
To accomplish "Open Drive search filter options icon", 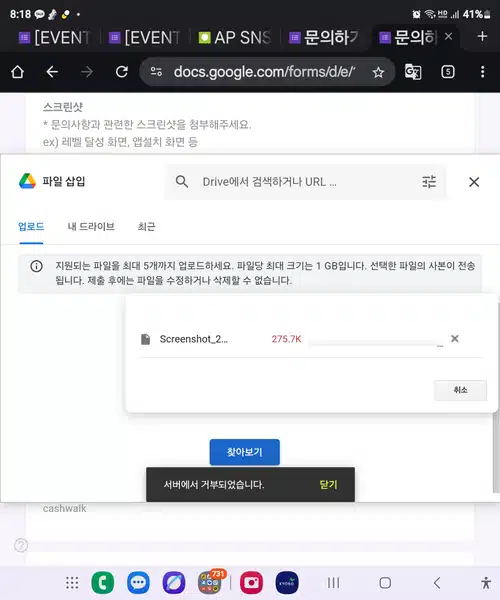I will (x=429, y=182).
